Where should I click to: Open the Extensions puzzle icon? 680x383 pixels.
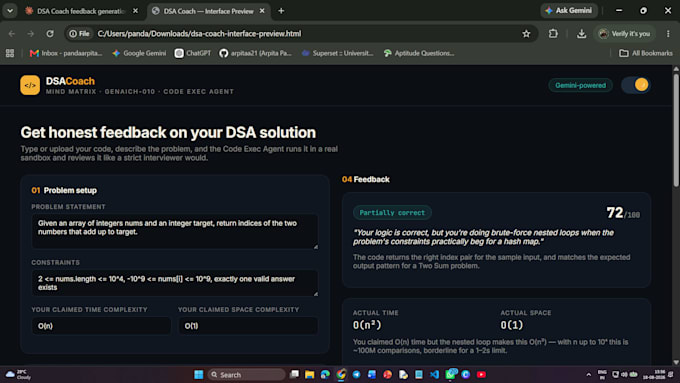pos(553,33)
